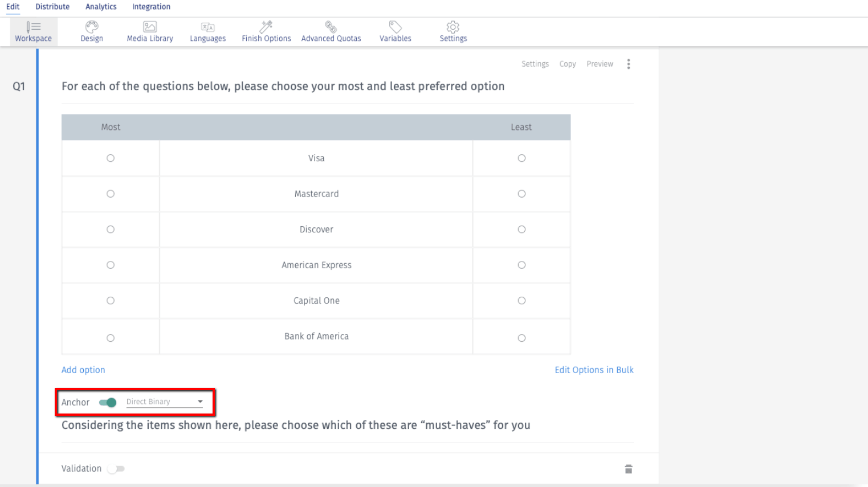This screenshot has height=487, width=868.
Task: Open the Languages translation tool
Action: pyautogui.click(x=207, y=31)
